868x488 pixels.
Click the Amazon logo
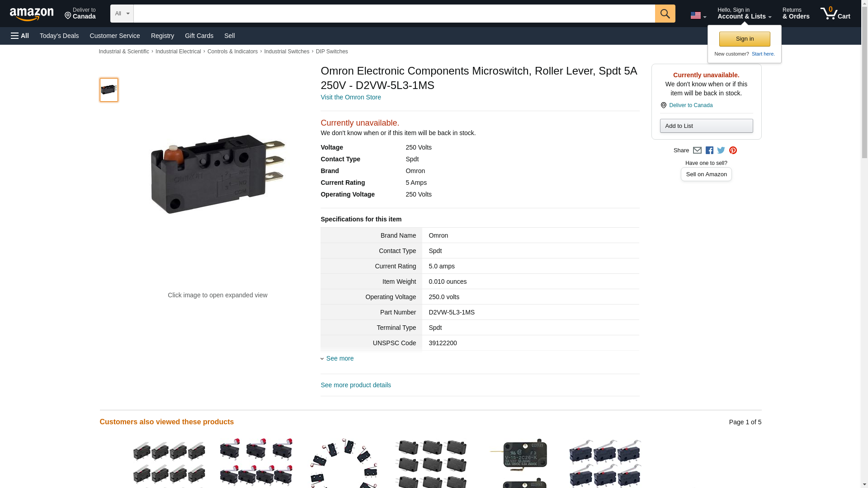[32, 14]
